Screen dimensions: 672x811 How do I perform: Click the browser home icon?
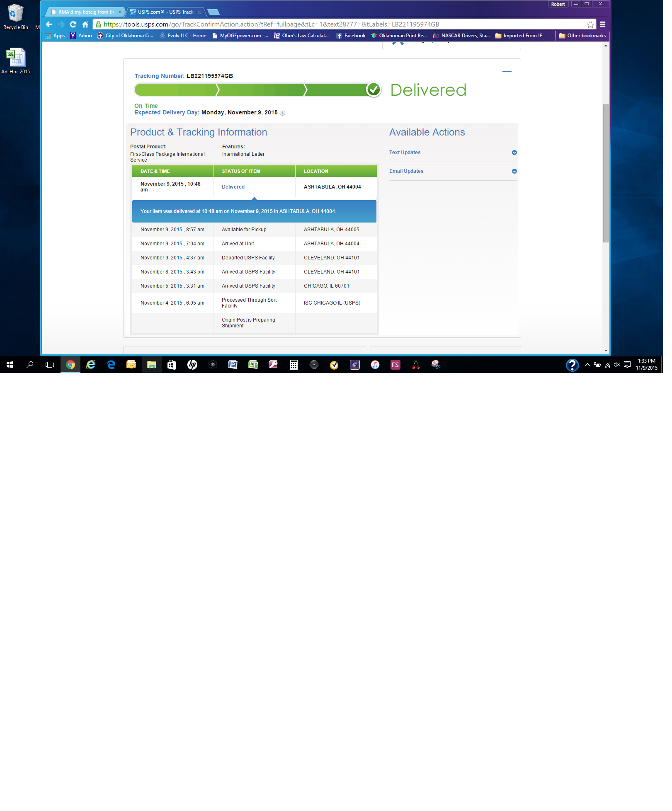click(x=85, y=24)
